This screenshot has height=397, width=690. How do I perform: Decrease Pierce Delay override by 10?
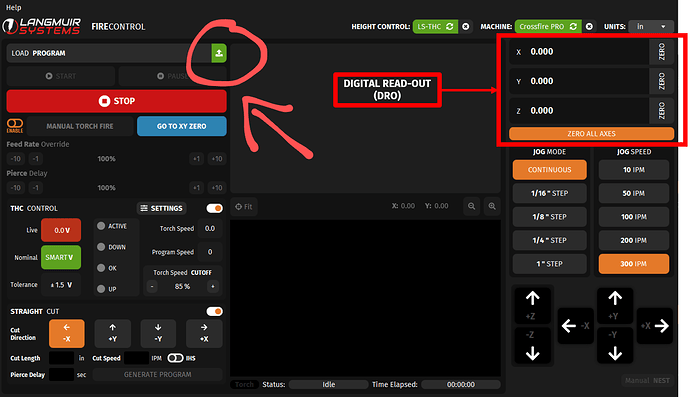15,188
